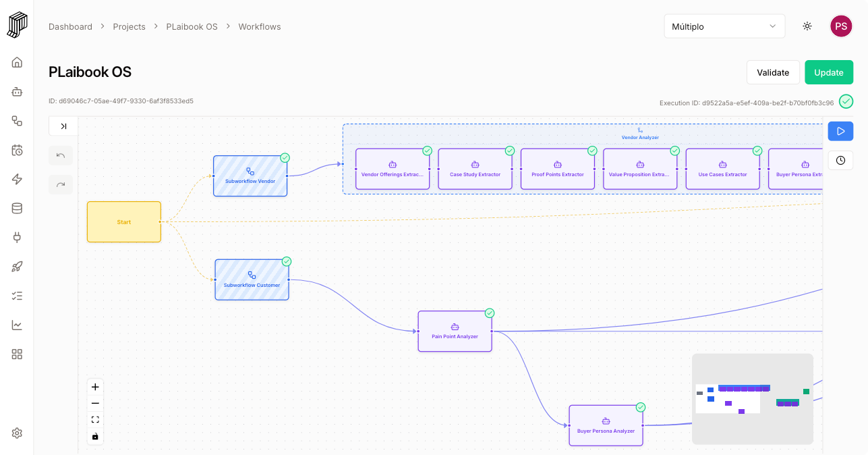Open the checklist tasks sidebar section

coord(17,296)
